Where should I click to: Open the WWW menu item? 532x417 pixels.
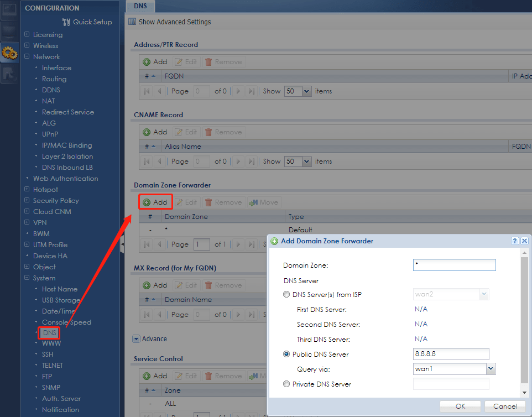coord(51,343)
